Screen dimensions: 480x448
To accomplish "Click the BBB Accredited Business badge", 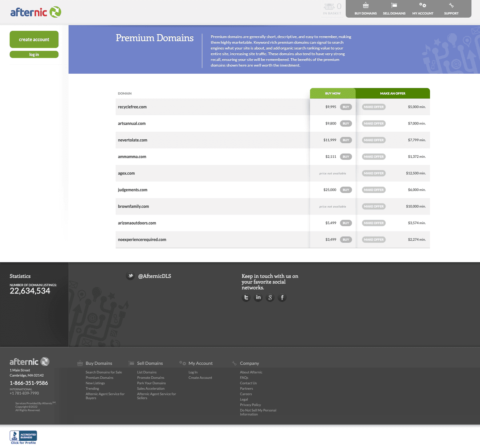I will [x=23, y=437].
